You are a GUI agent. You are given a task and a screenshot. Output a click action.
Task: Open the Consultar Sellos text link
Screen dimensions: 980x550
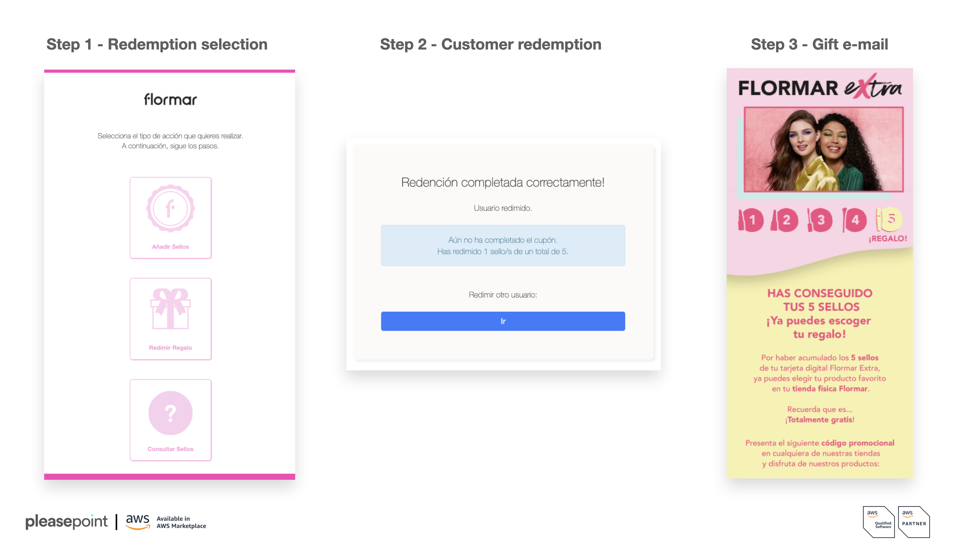[171, 449]
